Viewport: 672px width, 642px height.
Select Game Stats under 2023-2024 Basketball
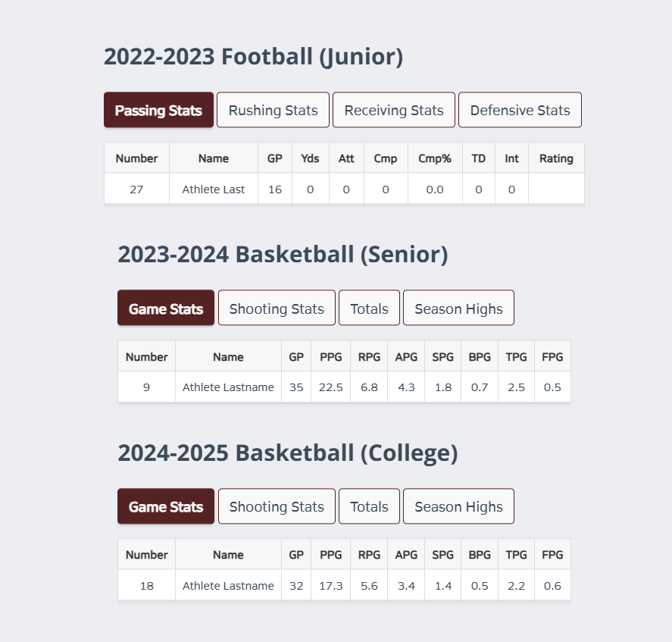[x=166, y=308]
